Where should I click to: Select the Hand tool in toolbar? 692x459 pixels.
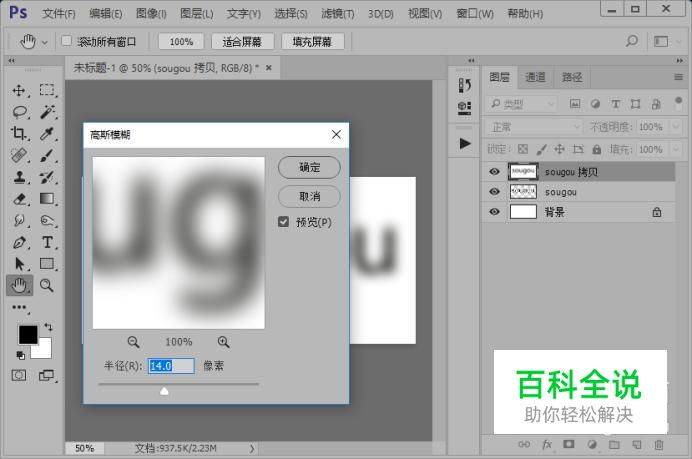19,286
